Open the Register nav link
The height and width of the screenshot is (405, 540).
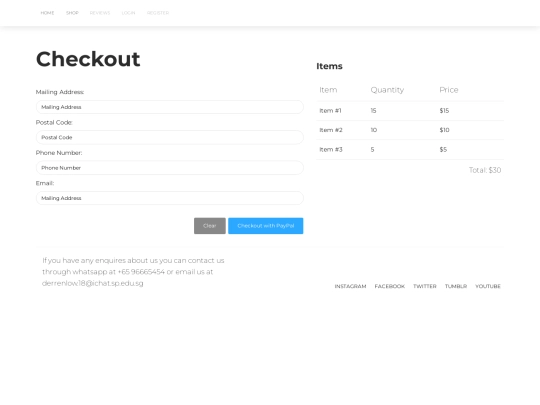158,13
